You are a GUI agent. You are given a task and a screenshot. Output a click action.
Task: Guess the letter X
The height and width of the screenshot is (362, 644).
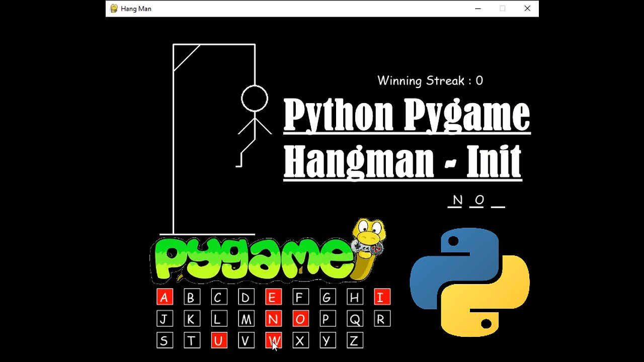pos(300,340)
